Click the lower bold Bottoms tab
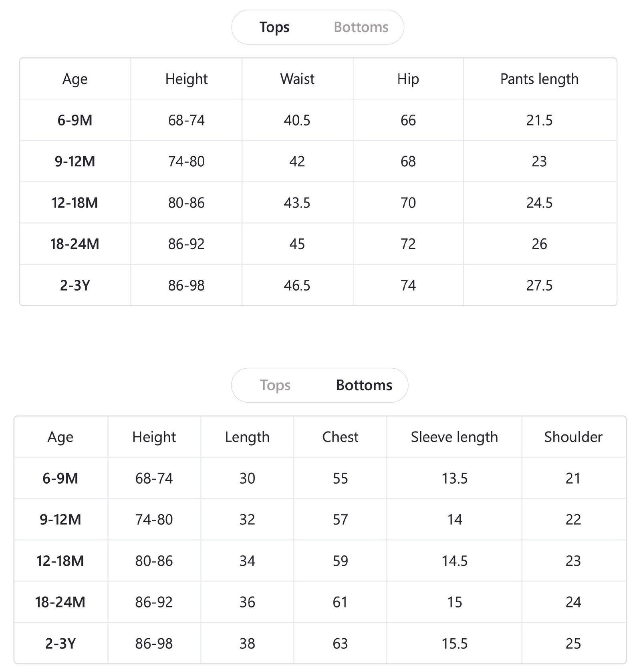Viewport: 641px width, 672px height. (364, 385)
